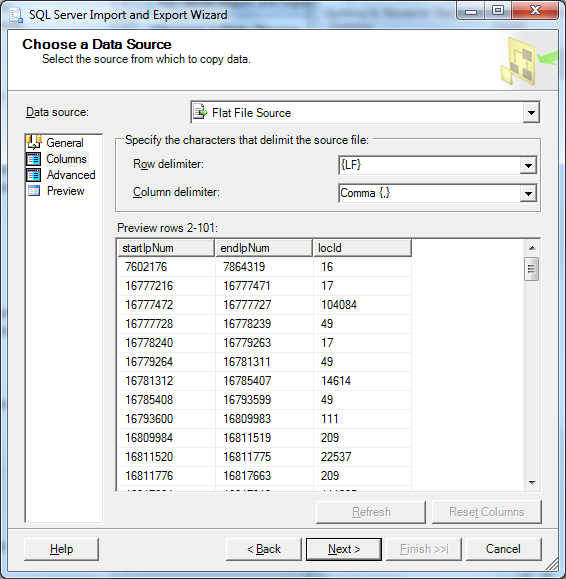Select the Columns page
Screen dimensions: 566x579
66,159
